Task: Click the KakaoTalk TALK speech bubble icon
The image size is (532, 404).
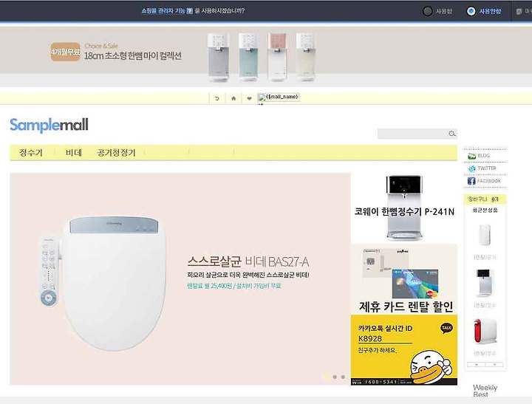Action: pyautogui.click(x=446, y=328)
